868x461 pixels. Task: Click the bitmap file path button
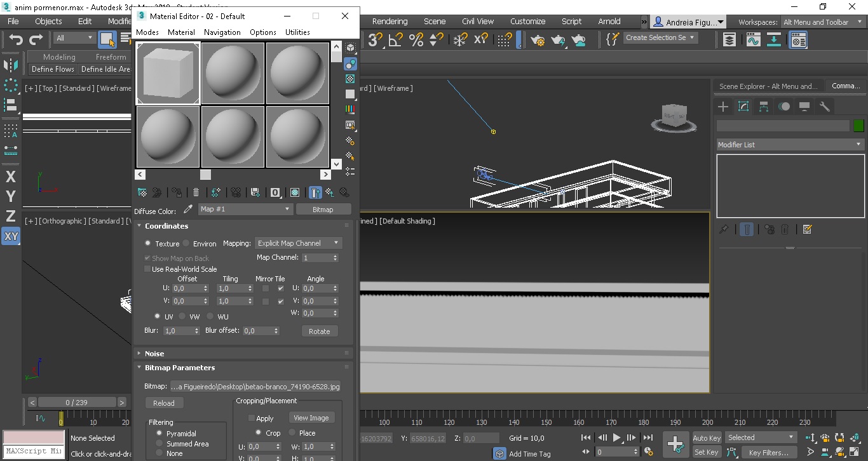coord(256,386)
